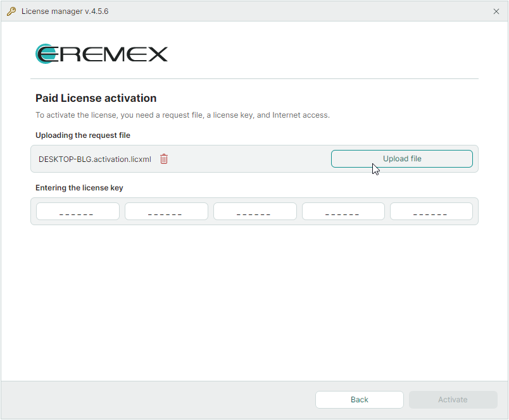Click the Back button
The width and height of the screenshot is (509, 420).
click(360, 400)
